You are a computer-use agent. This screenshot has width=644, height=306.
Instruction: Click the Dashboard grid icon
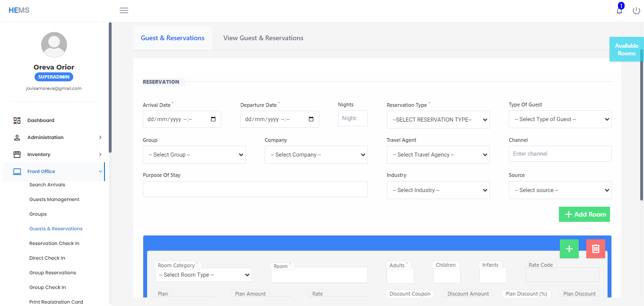coord(17,121)
